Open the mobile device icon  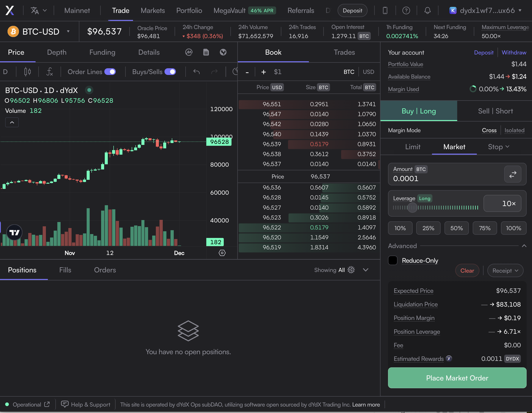[385, 11]
